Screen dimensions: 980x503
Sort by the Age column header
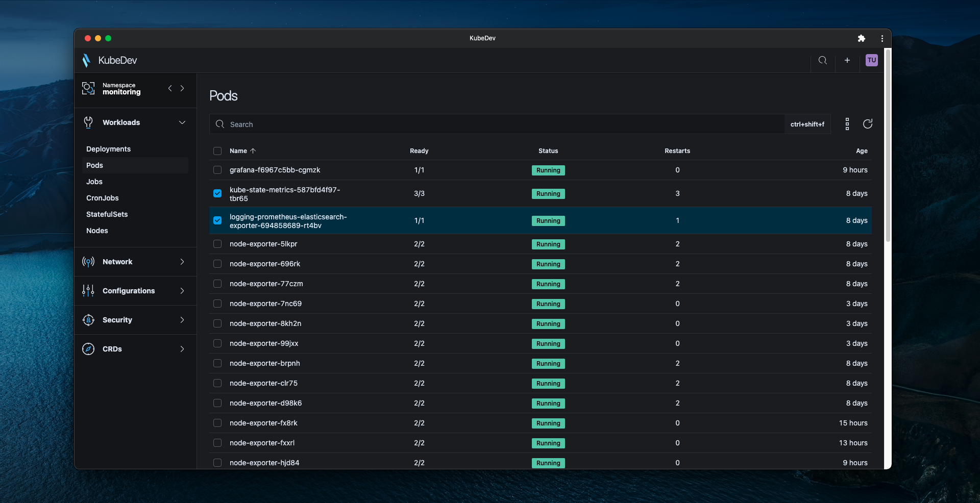pyautogui.click(x=862, y=151)
